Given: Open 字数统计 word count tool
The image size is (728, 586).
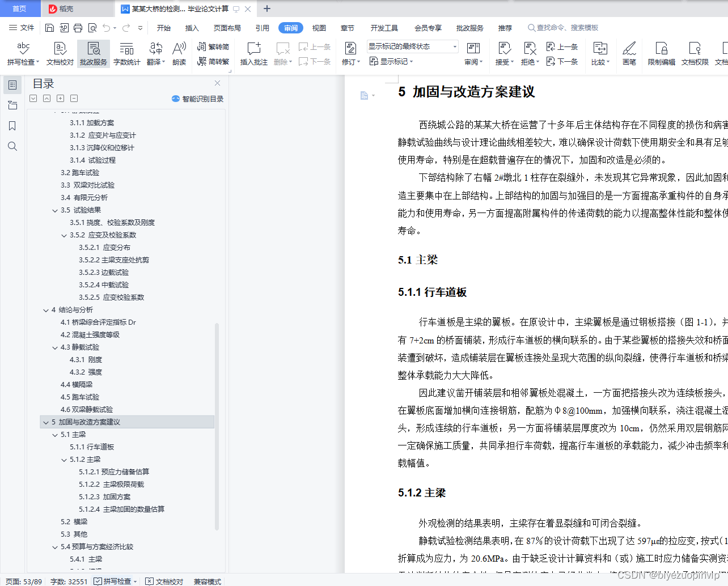Looking at the screenshot, I should pyautogui.click(x=126, y=54).
